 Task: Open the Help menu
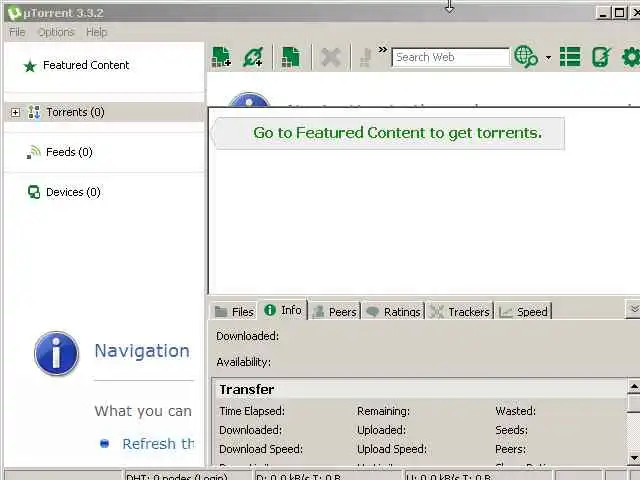tap(97, 32)
